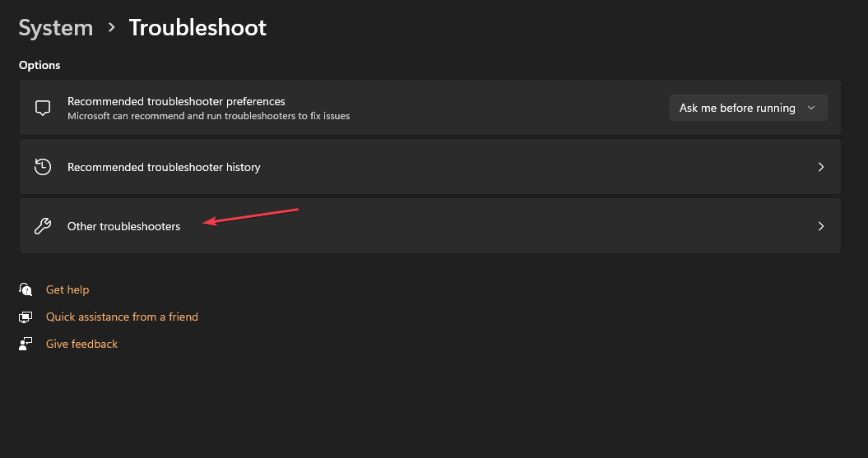This screenshot has height=458, width=868.
Task: Click the Get help question bubble icon
Action: (26, 289)
